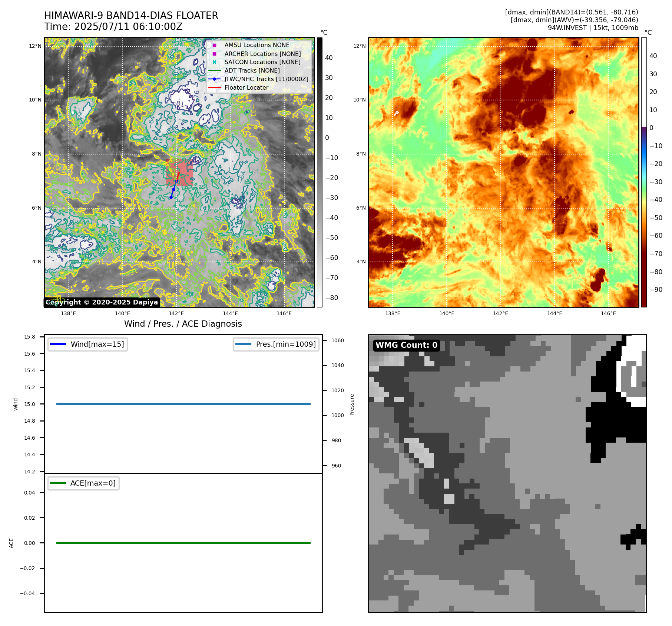Click the '146°E' longitude label under the right map

tap(608, 313)
